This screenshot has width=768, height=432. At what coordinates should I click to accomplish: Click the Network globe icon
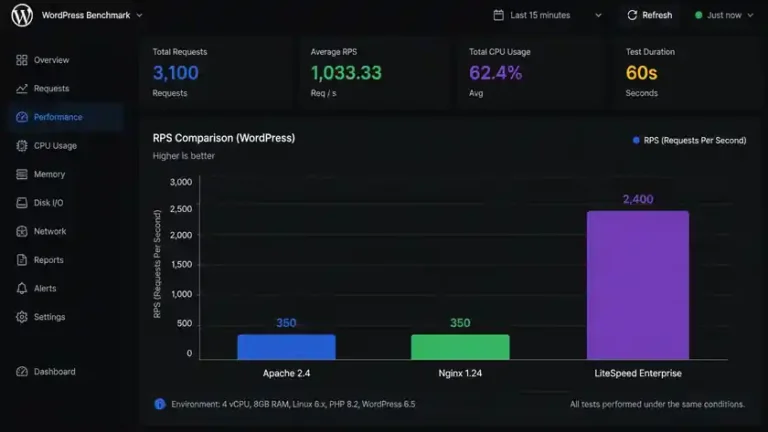coord(22,231)
